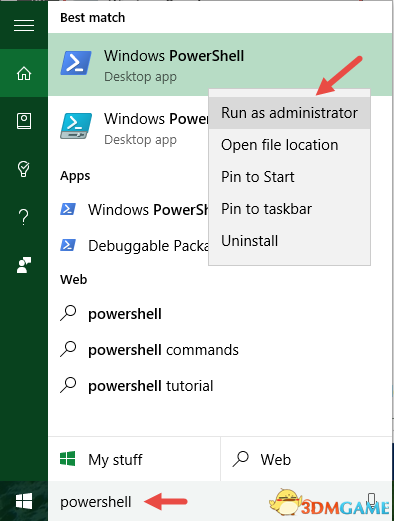Open Debuggable Package app result
This screenshot has width=394, height=521.
pyautogui.click(x=128, y=246)
